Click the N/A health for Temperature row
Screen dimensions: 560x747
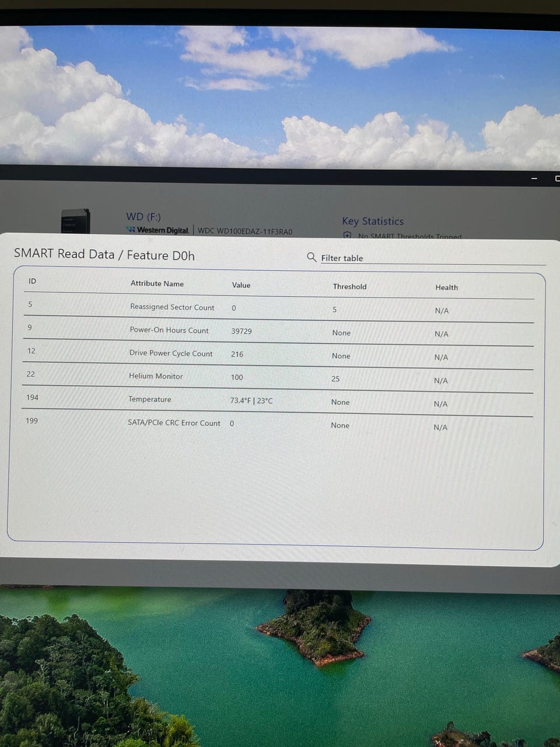(x=441, y=404)
